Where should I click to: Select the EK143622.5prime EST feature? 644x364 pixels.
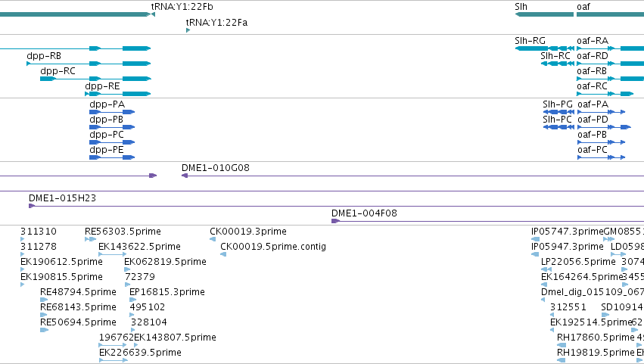113,254
